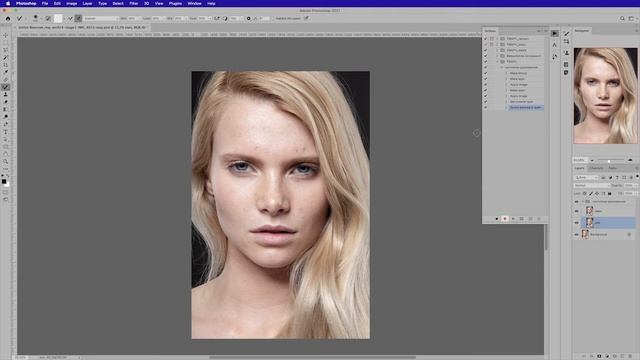This screenshot has height=360, width=640.
Task: Open the Layer menu
Action: click(x=87, y=3)
